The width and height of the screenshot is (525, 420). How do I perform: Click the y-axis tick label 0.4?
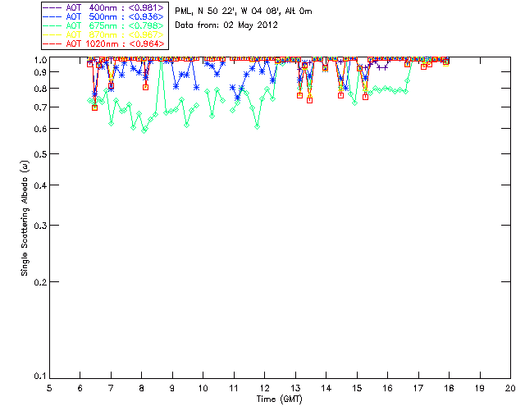(x=39, y=185)
